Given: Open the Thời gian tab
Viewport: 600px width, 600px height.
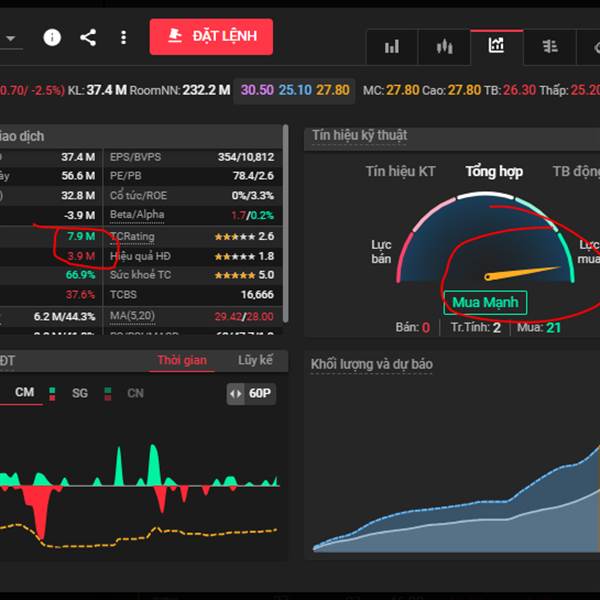Looking at the screenshot, I should coord(183,360).
